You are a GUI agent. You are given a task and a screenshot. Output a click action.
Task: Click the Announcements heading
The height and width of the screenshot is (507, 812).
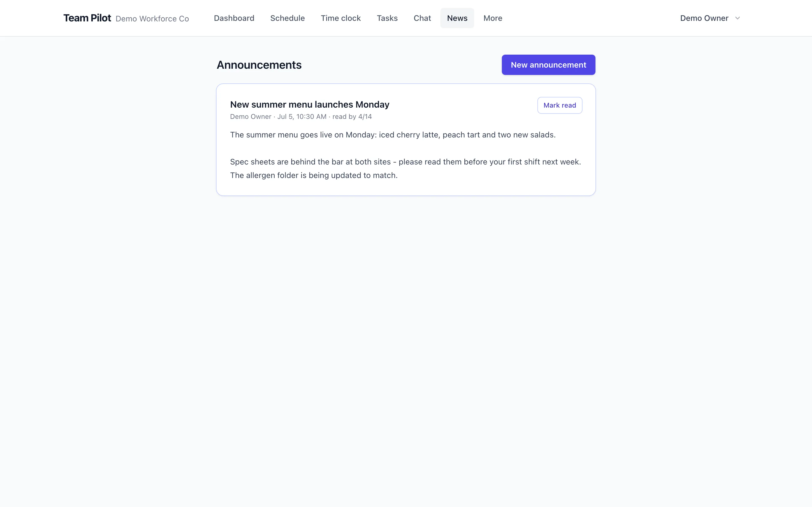pos(259,65)
